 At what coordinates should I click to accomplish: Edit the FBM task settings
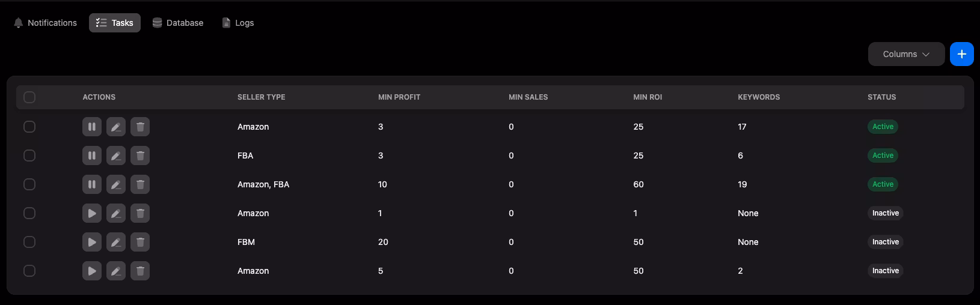coord(116,242)
